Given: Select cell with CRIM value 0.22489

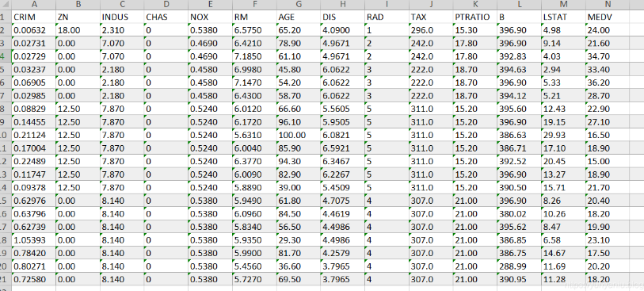Looking at the screenshot, I should (x=34, y=161).
